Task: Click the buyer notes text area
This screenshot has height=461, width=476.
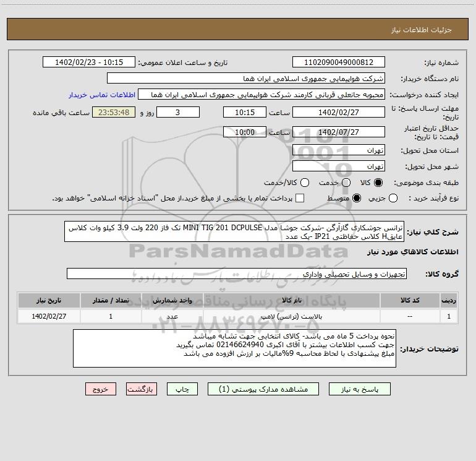Action: (x=234, y=348)
